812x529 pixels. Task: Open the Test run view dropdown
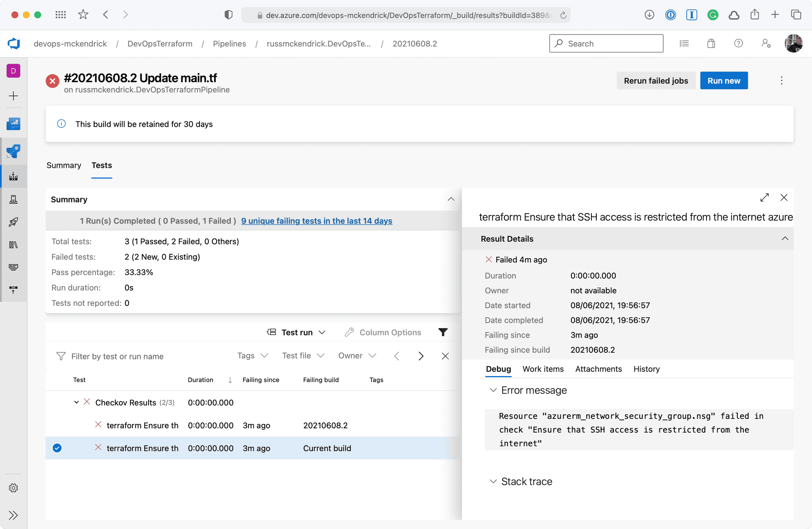coord(297,332)
